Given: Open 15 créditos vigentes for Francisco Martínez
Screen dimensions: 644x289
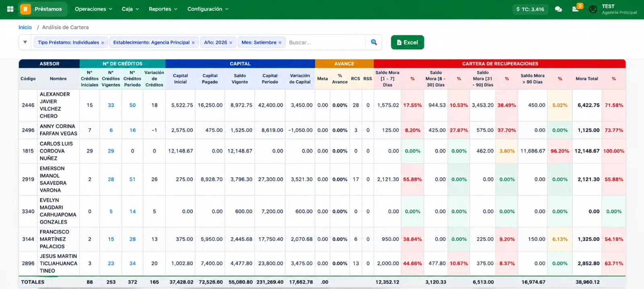Looking at the screenshot, I should click(111, 239).
